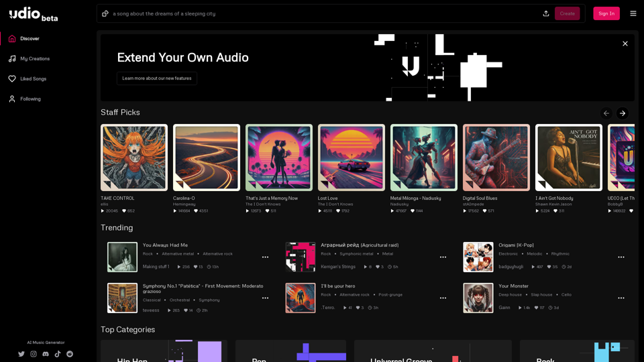The width and height of the screenshot is (644, 362).
Task: Click the Alternative metal tag
Action: (x=177, y=253)
